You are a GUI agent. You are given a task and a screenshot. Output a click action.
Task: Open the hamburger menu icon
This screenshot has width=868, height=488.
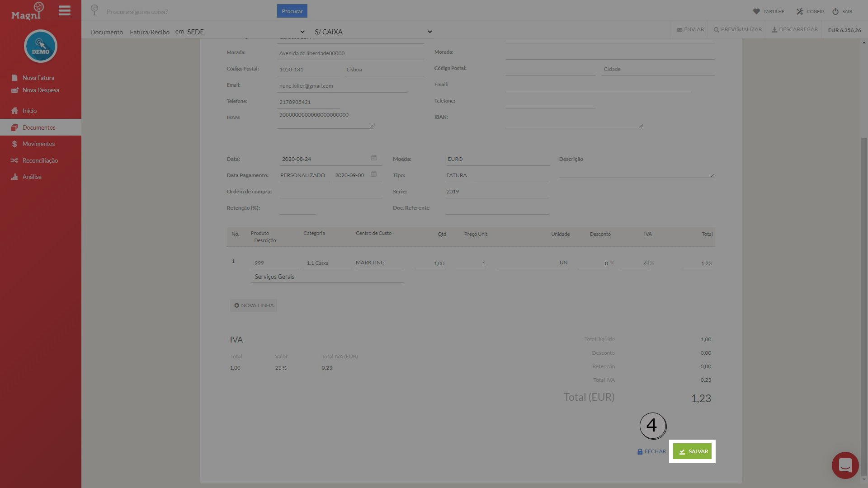(65, 11)
